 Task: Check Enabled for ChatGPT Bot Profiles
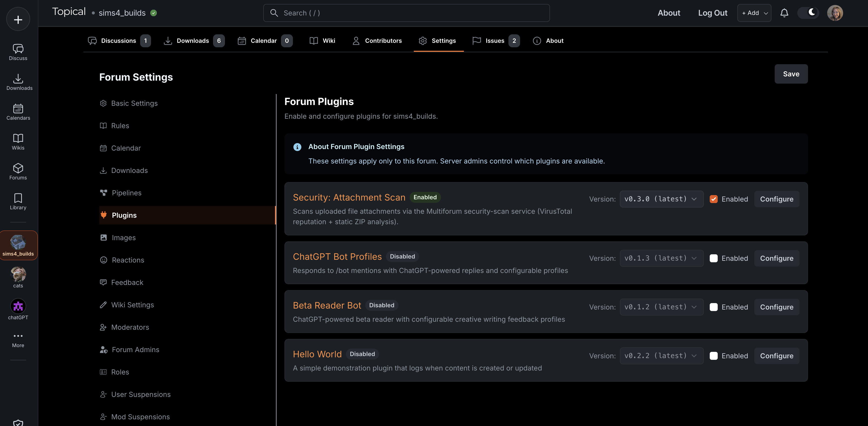(713, 259)
